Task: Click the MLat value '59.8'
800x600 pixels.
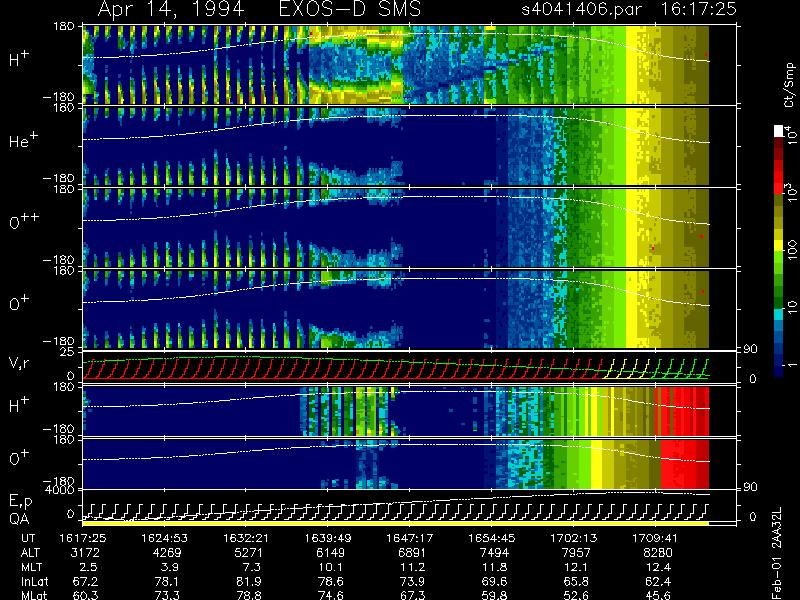Action: (x=494, y=595)
